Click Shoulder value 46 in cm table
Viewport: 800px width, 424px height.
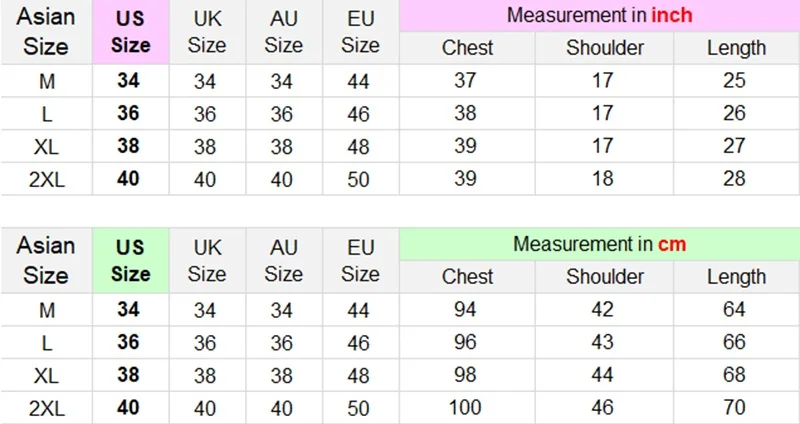click(x=603, y=408)
